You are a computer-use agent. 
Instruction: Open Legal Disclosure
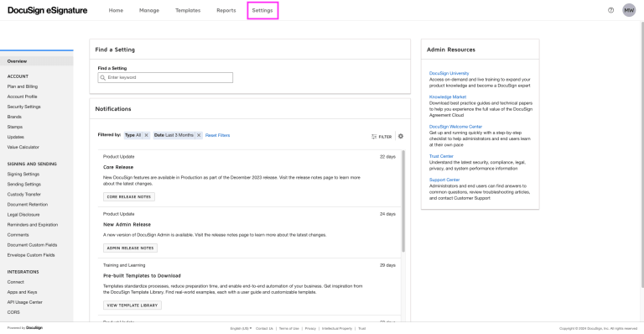[x=23, y=215]
